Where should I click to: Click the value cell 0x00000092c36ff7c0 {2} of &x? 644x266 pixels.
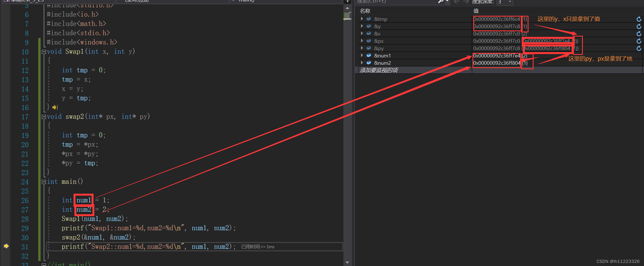[500, 34]
